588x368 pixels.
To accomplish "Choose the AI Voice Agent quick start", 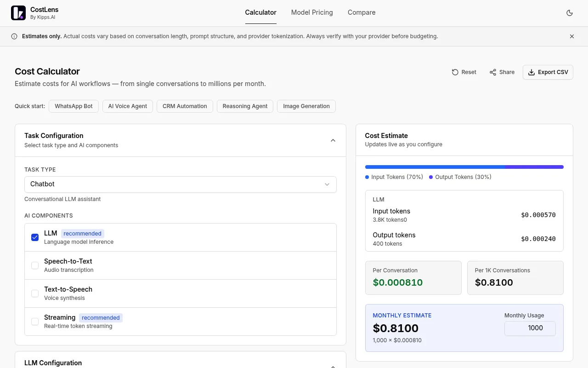I will click(128, 106).
